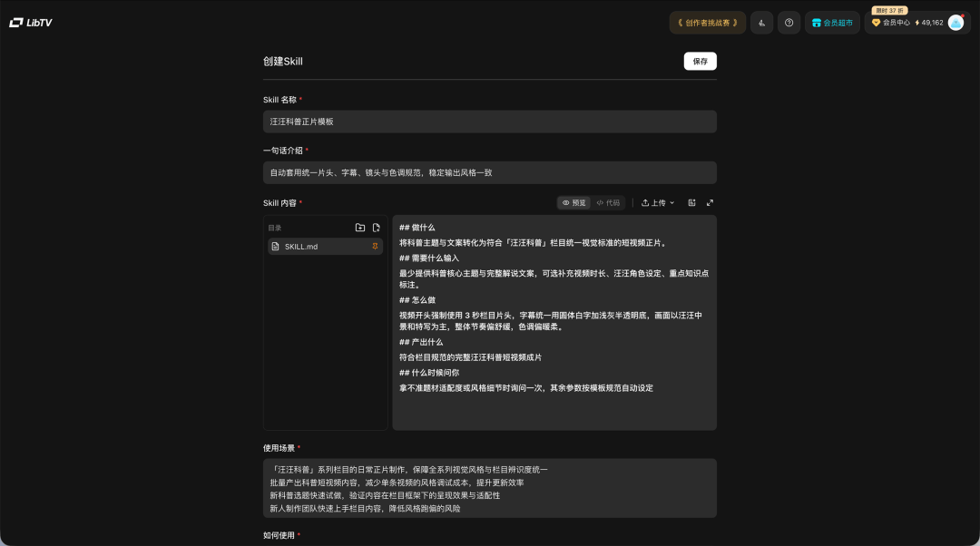Viewport: 980px width, 546px height.
Task: Click the '## 产出什么' heading
Action: coord(421,342)
